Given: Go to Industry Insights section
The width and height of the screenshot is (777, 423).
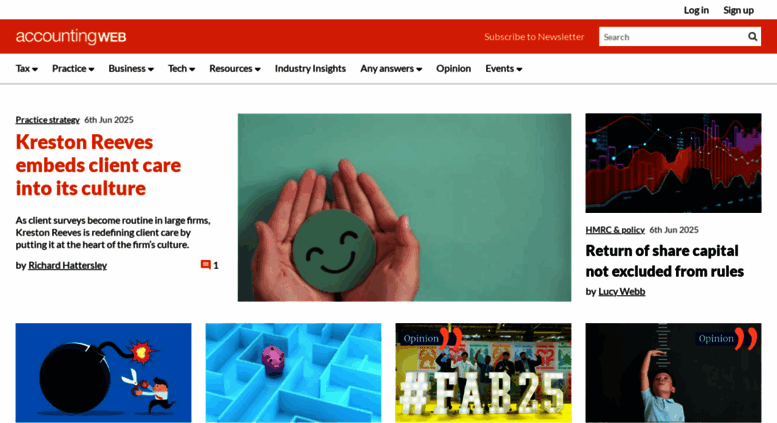Looking at the screenshot, I should [x=310, y=68].
